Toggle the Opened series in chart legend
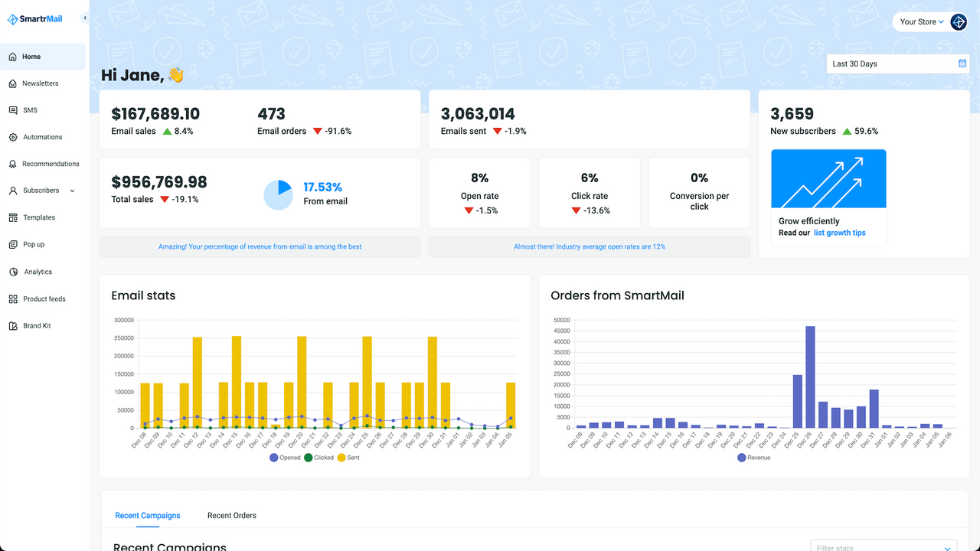The image size is (980, 551). tap(274, 458)
